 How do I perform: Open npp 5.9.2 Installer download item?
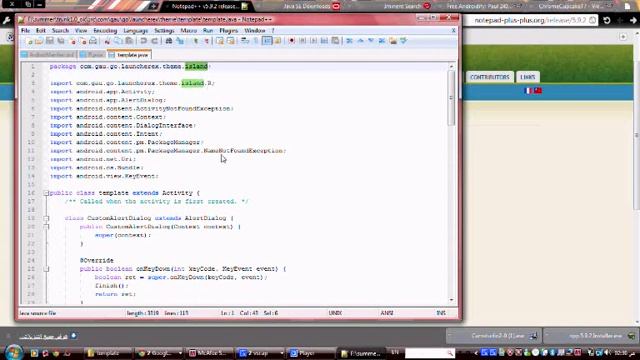591,336
